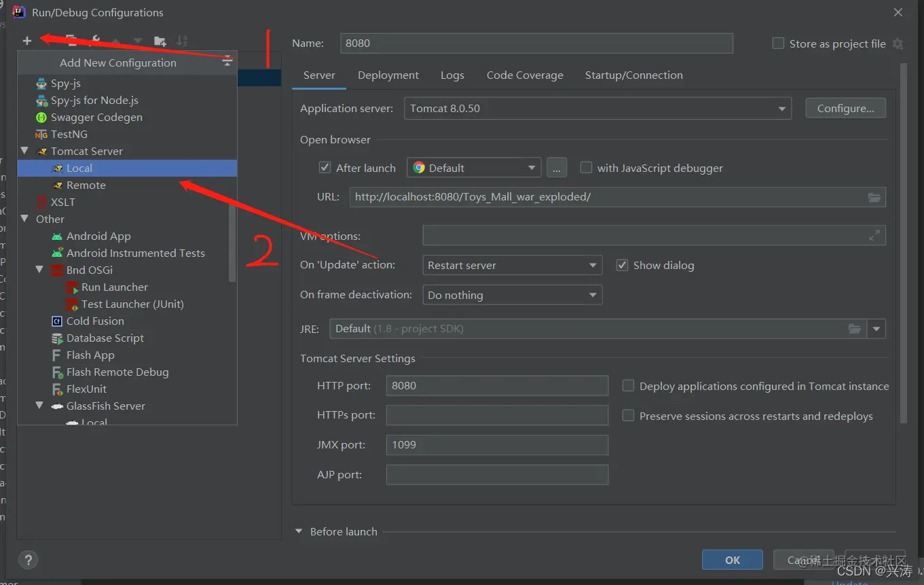Click the JRE browse folder icon
This screenshot has height=585, width=924.
click(x=855, y=329)
